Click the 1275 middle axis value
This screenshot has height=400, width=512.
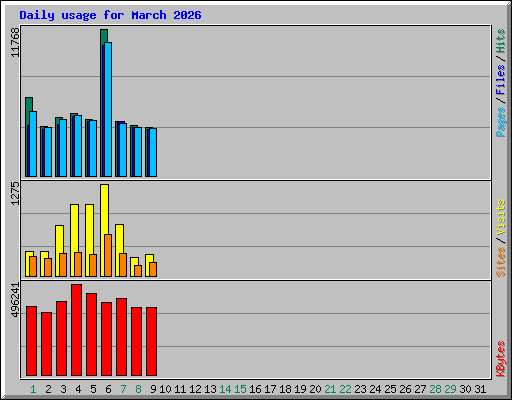(15, 193)
